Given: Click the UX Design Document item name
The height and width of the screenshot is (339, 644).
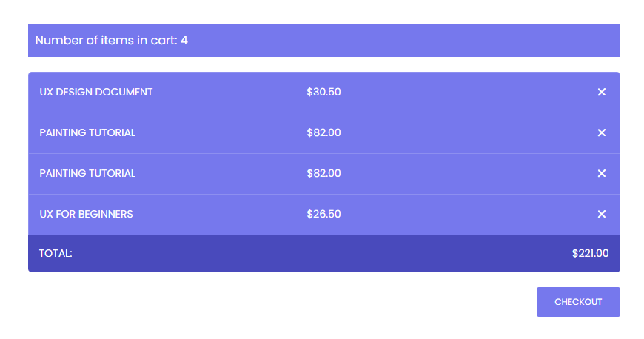Looking at the screenshot, I should (96, 92).
